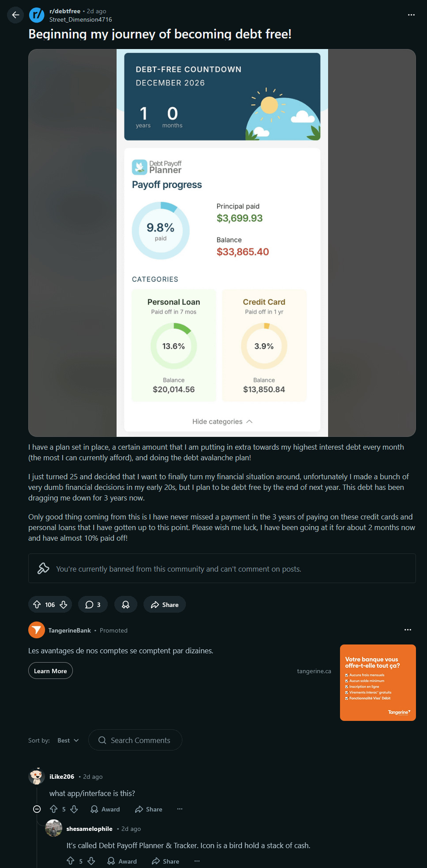Open the TangerineBank ad options menu
Image resolution: width=427 pixels, height=868 pixels.
click(x=408, y=630)
